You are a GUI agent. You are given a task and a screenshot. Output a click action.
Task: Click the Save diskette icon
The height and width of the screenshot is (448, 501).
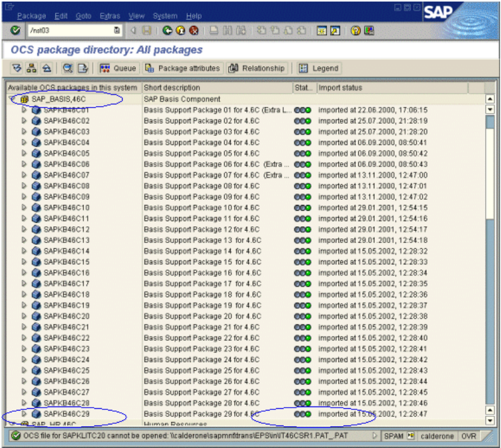click(147, 31)
